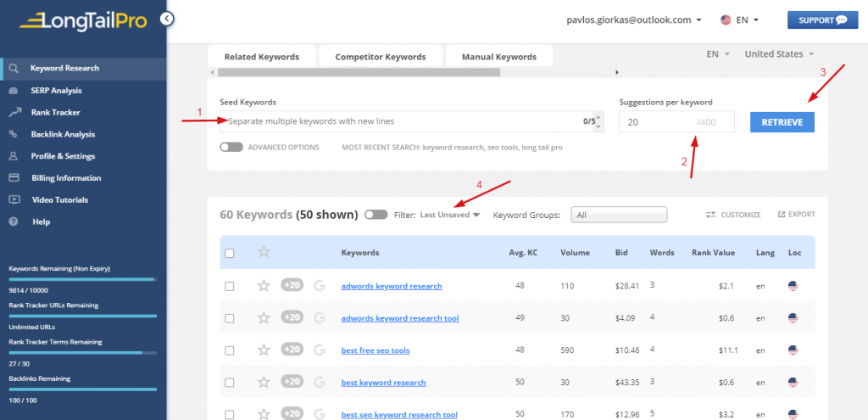Open the Last Unsaved filter dropdown

[x=449, y=215]
